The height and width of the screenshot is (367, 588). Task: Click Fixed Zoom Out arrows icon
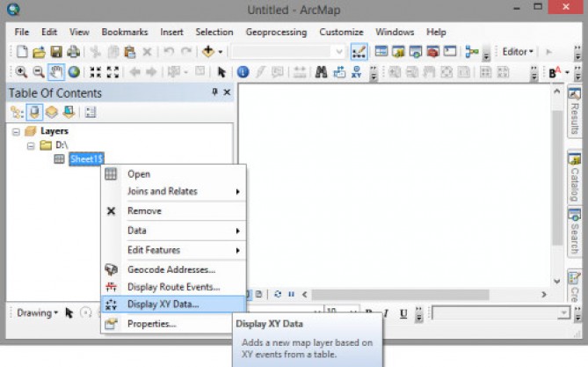113,72
